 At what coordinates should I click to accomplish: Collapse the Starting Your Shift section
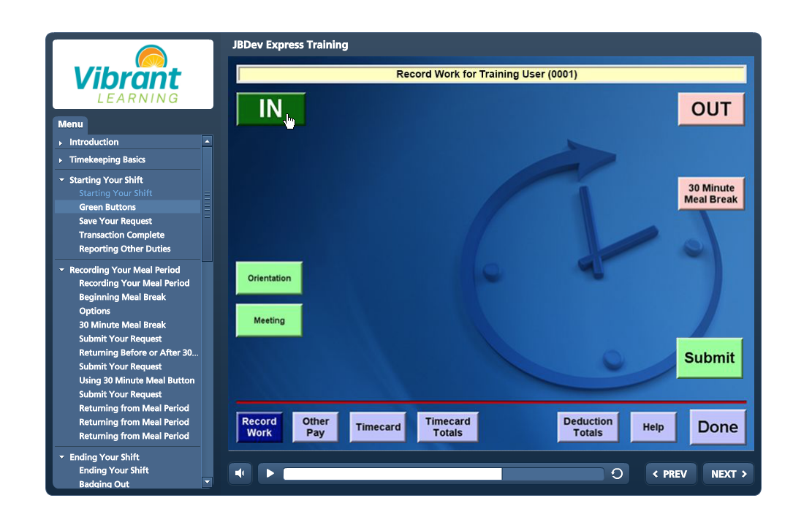(105, 180)
